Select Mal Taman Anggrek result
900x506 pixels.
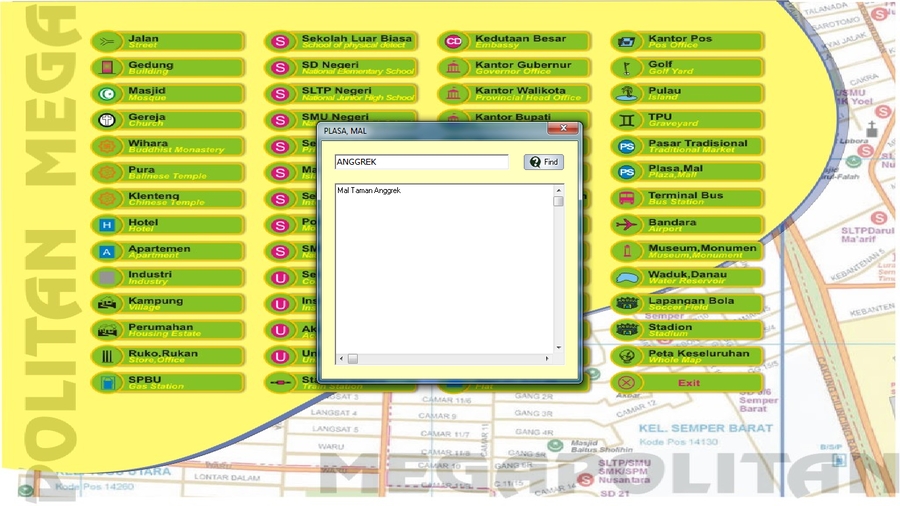pos(369,190)
